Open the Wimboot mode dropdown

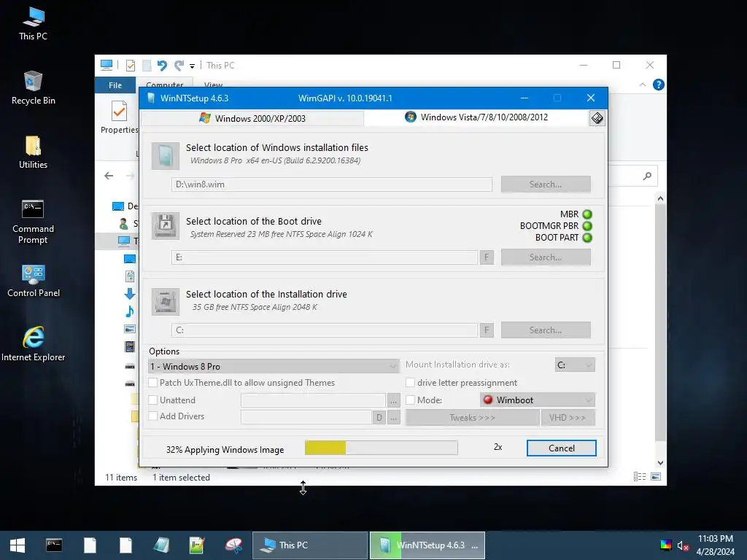(x=538, y=400)
